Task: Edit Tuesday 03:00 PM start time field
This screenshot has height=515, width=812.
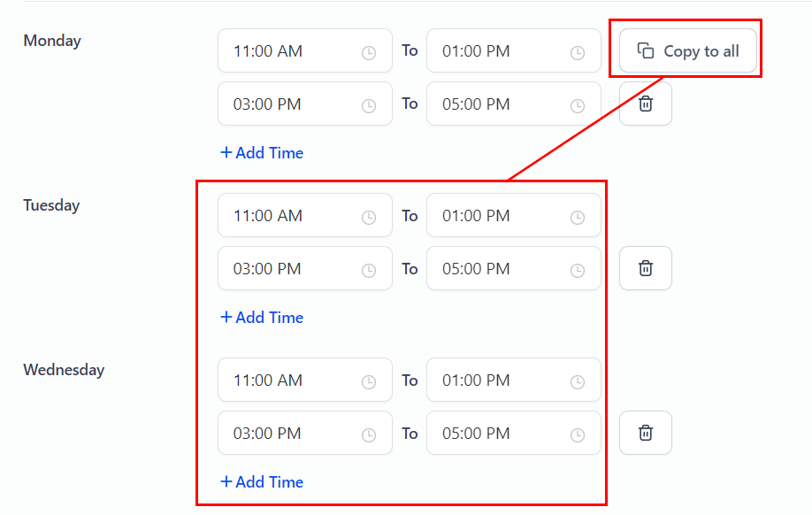Action: click(x=287, y=269)
